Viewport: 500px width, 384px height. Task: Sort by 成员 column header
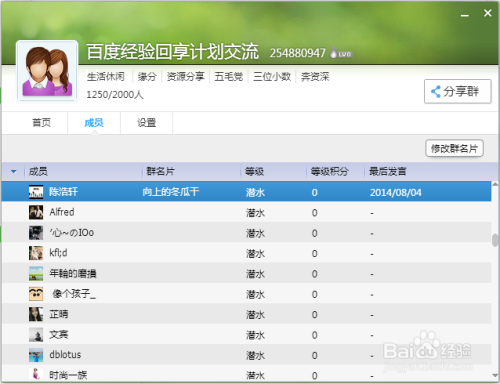(x=38, y=172)
